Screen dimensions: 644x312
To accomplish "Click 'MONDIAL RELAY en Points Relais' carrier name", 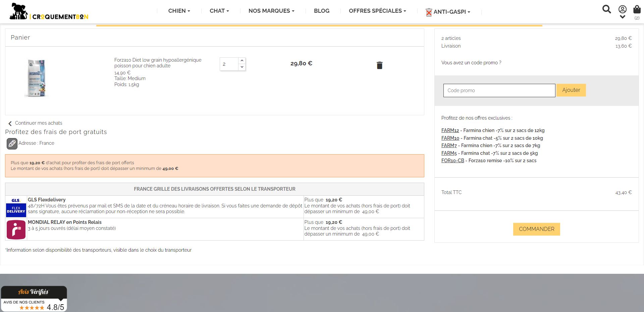I will tap(65, 222).
